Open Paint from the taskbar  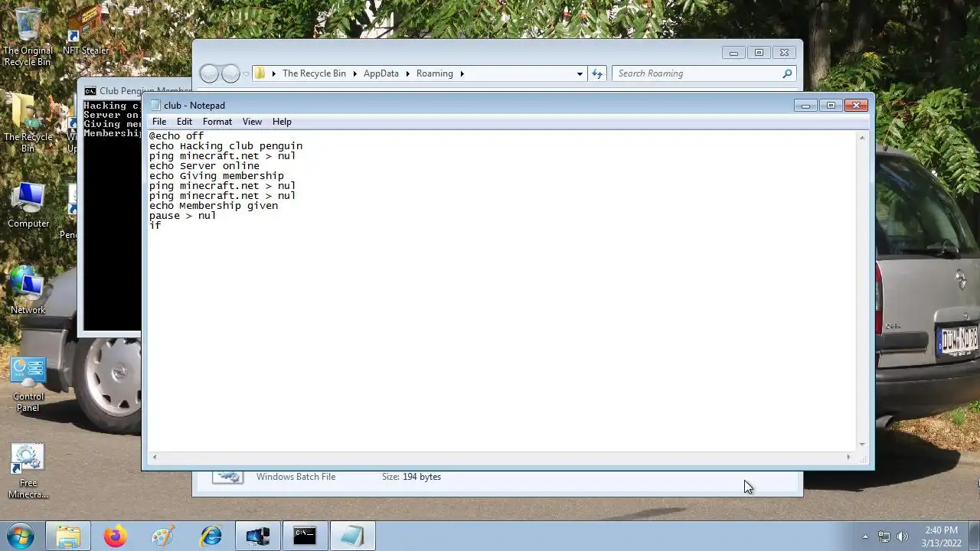tap(163, 536)
